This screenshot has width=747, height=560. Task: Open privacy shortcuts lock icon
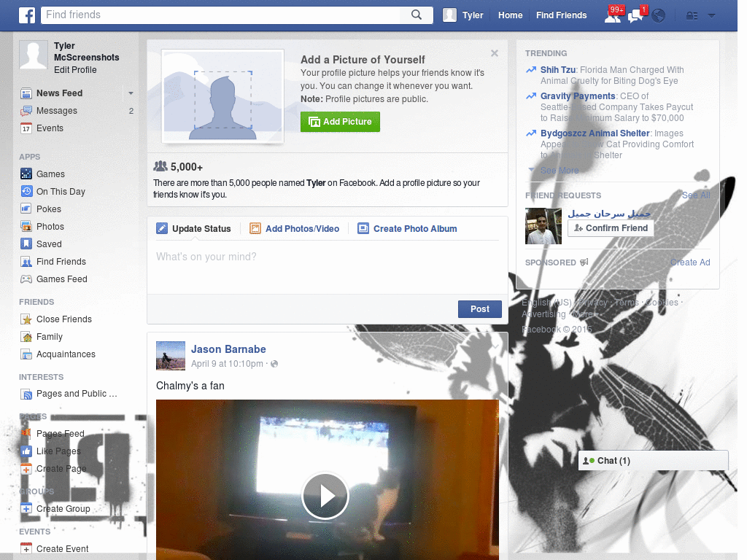(692, 16)
